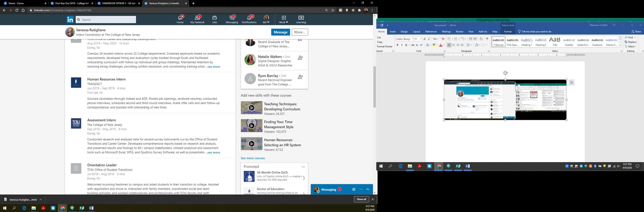Viewport: 644px width, 212px height.
Task: Click Show all downloads button
Action: [x=362, y=199]
